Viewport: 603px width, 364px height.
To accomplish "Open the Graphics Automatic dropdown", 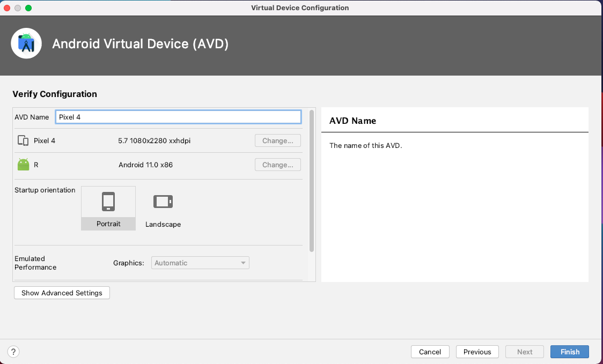I will pyautogui.click(x=200, y=263).
